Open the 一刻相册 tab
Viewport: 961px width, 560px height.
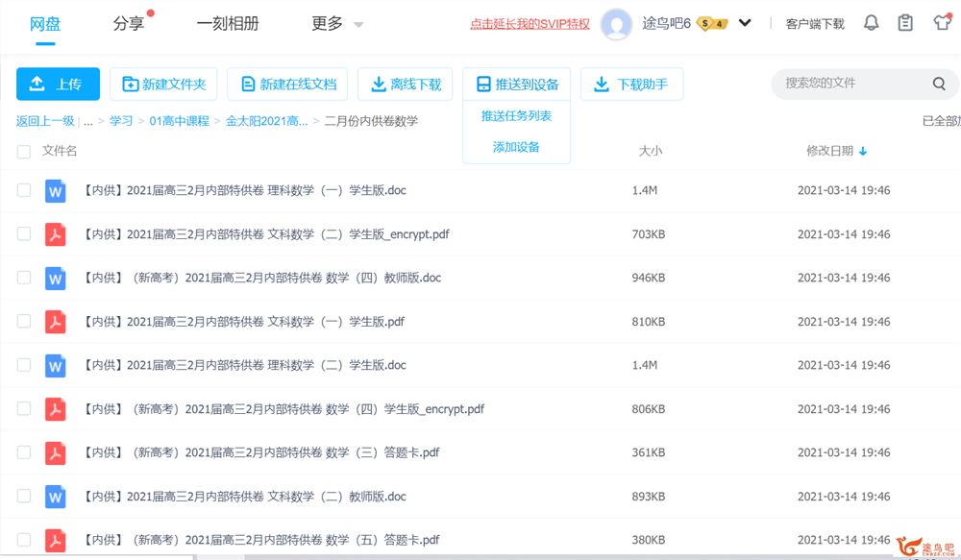pos(228,24)
